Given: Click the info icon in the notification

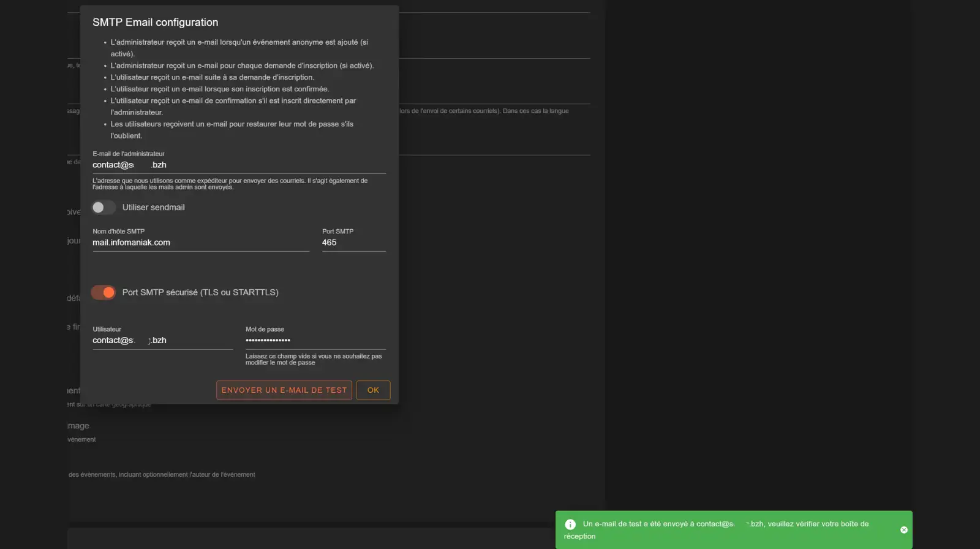Looking at the screenshot, I should [x=570, y=524].
